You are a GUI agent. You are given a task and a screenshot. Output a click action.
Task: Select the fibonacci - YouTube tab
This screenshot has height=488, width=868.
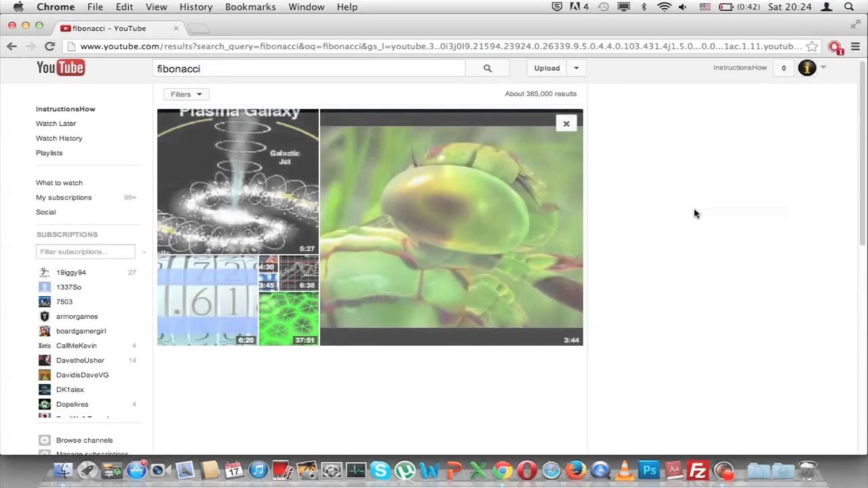119,28
